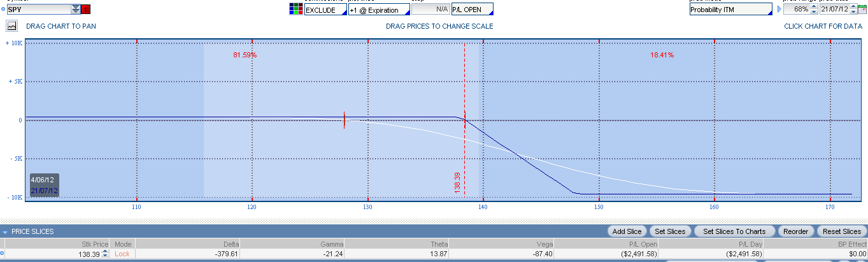
Task: Click the red alert badge next to SPY
Action: click(x=87, y=10)
